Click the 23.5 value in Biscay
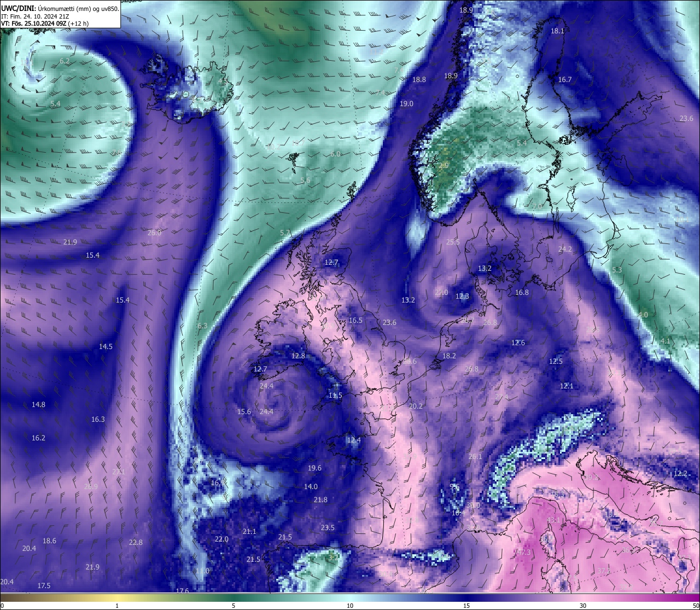Screen dimensions: 700x610 [328, 527]
